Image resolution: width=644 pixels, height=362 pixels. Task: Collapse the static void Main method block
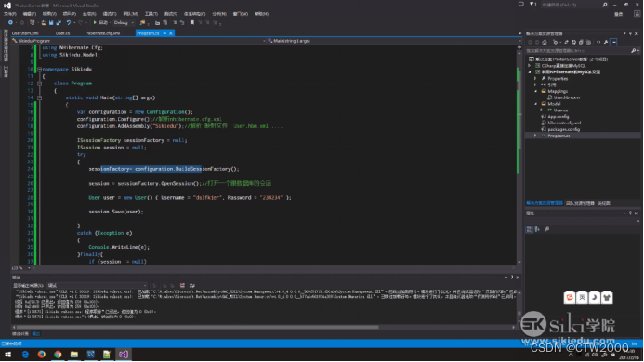[39, 97]
